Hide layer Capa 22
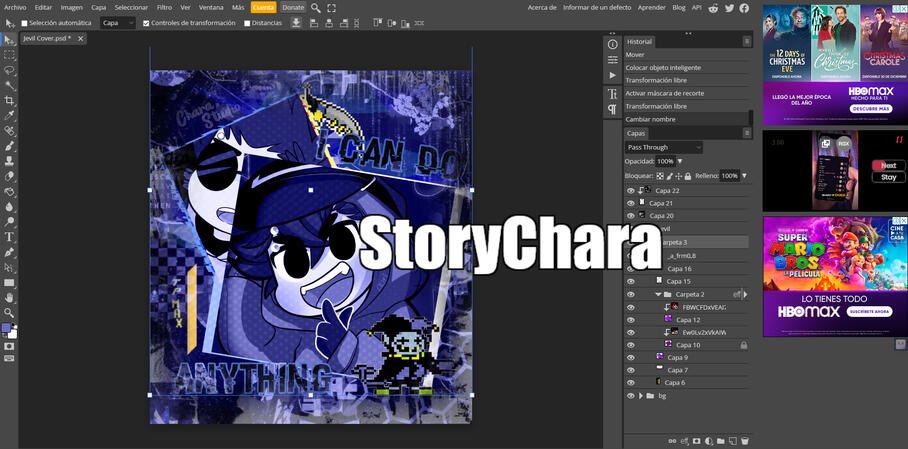Viewport: 908px width, 449px height. pyautogui.click(x=630, y=190)
